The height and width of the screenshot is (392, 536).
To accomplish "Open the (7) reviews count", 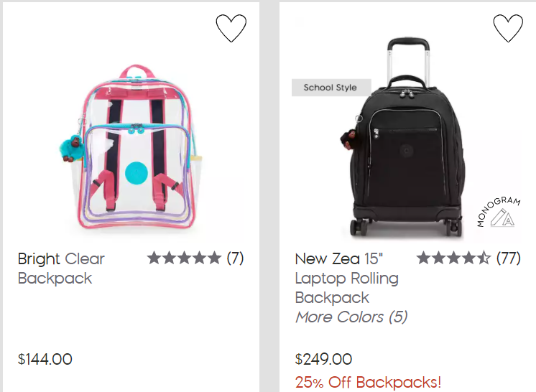I will click(x=235, y=258).
